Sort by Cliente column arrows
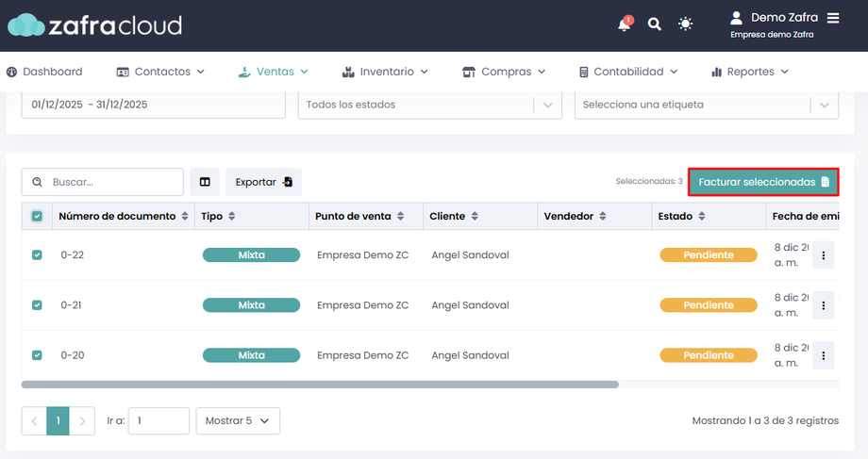The height and width of the screenshot is (459, 868). (x=475, y=216)
